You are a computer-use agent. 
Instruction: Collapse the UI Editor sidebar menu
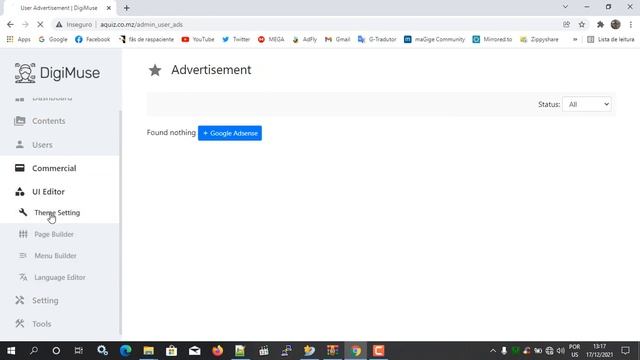[48, 191]
